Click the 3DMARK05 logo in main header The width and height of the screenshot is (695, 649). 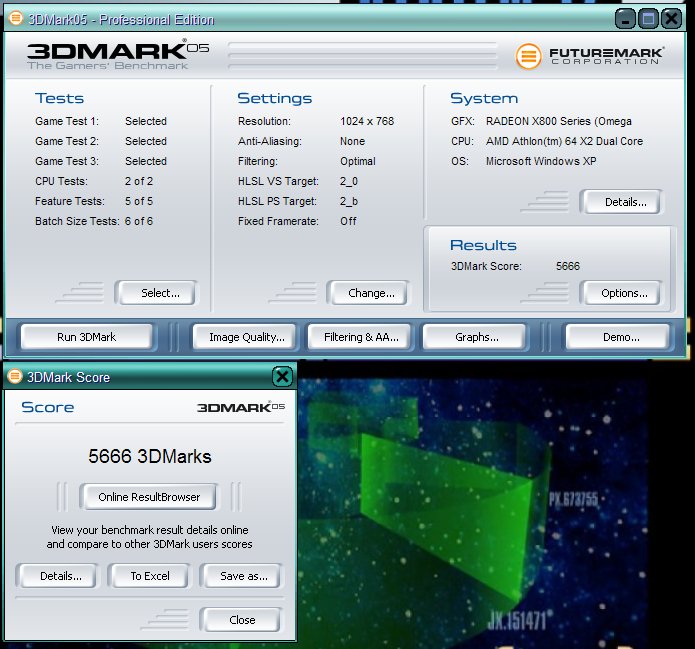point(117,55)
